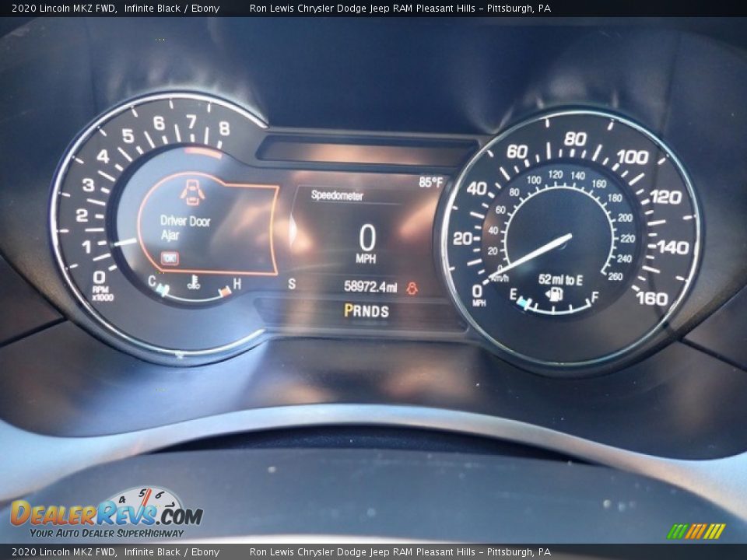
Task: Click the 'Driver Door Ajar' message
Action: click(x=185, y=228)
